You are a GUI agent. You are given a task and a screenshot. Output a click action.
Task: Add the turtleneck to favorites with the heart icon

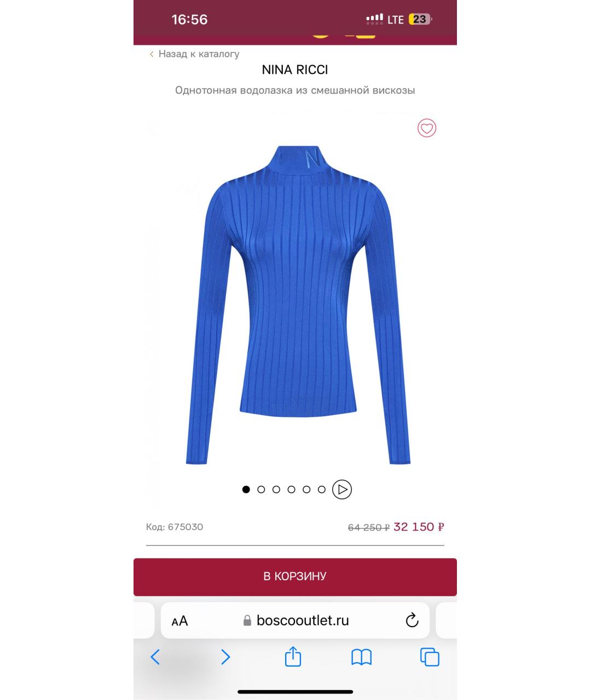427,128
